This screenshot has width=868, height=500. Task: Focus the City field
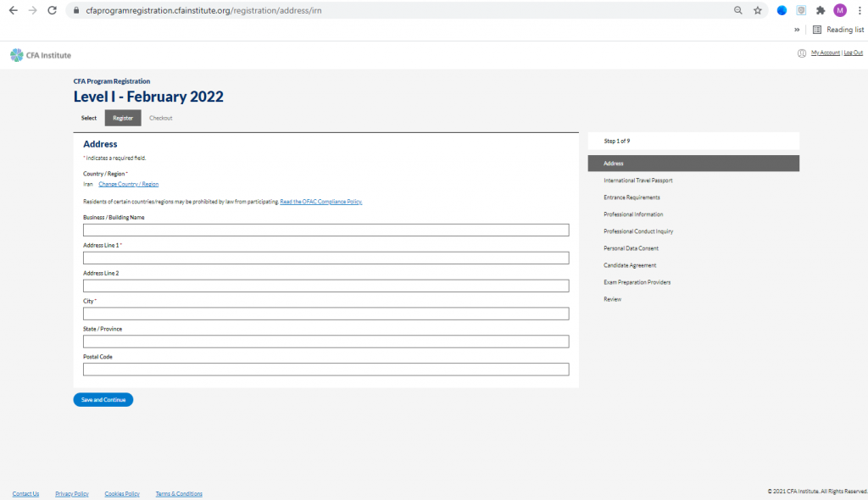[x=326, y=314]
